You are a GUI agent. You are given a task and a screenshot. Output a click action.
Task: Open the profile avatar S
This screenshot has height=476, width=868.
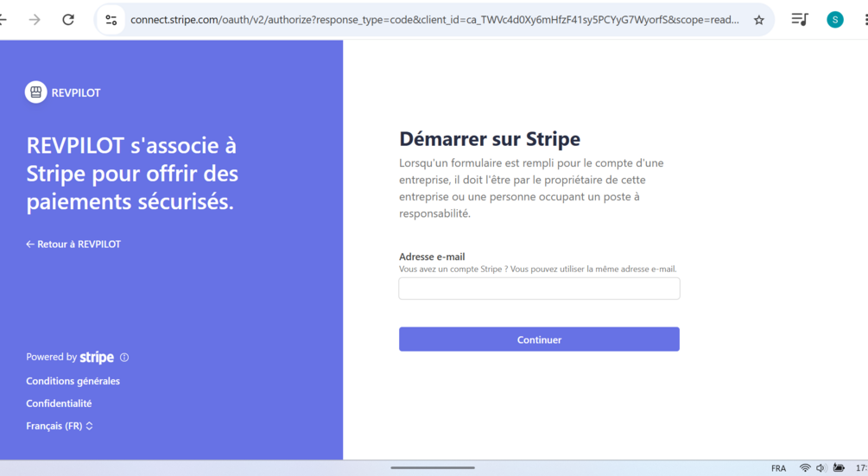pyautogui.click(x=835, y=20)
